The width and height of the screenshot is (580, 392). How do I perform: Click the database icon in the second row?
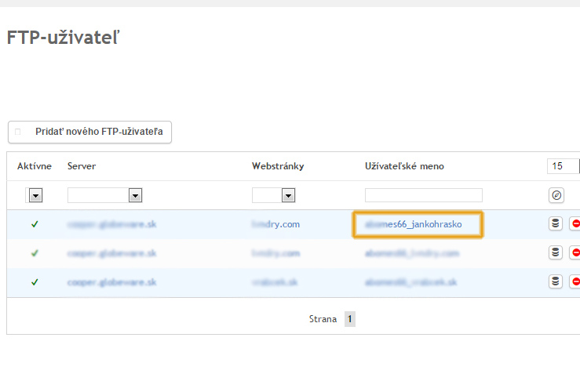(556, 252)
